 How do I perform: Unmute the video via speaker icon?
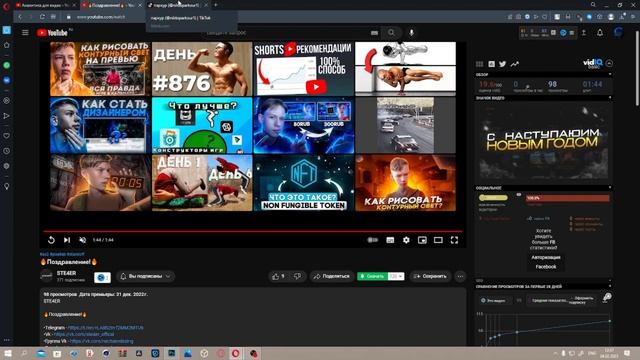point(82,240)
